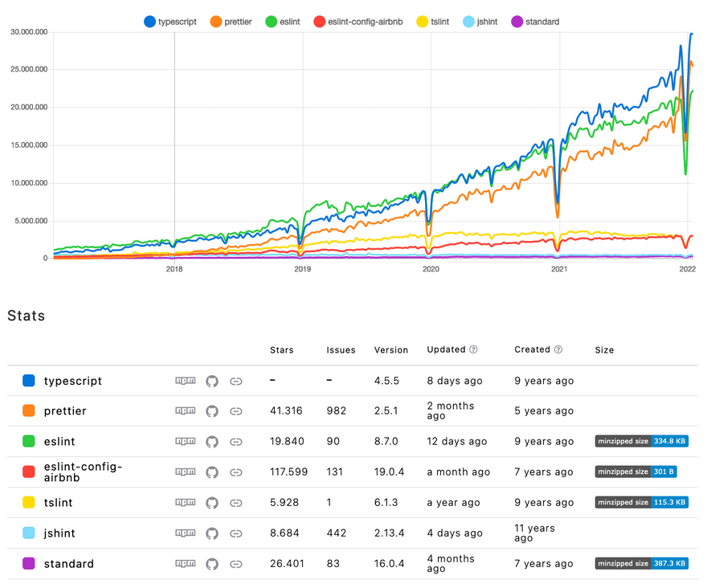The image size is (707, 588).
Task: Open the npm icon for jshint
Action: pyautogui.click(x=185, y=533)
